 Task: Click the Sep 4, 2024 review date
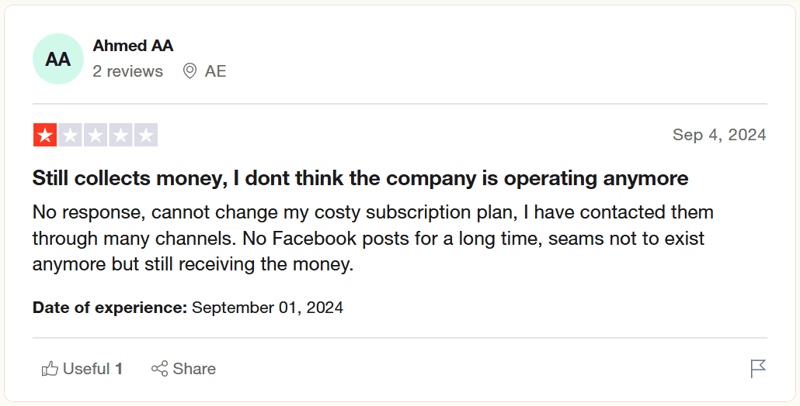[719, 135]
